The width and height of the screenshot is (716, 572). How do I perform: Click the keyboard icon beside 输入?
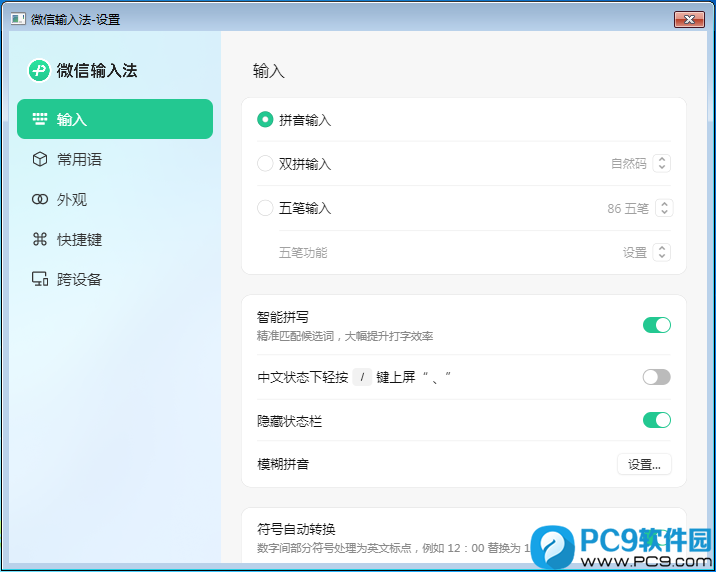[40, 119]
